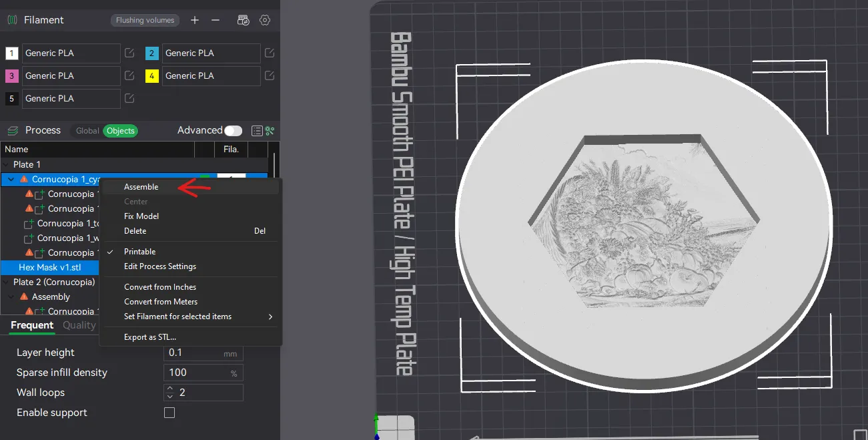Open filament 3 Generic PLA dropdown
The width and height of the screenshot is (868, 440).
pos(71,75)
